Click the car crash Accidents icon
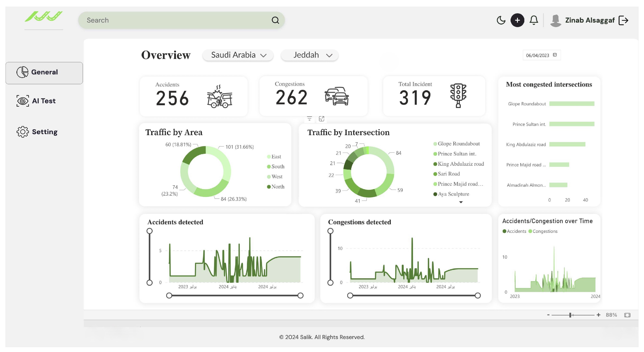644x352 pixels. tap(219, 96)
